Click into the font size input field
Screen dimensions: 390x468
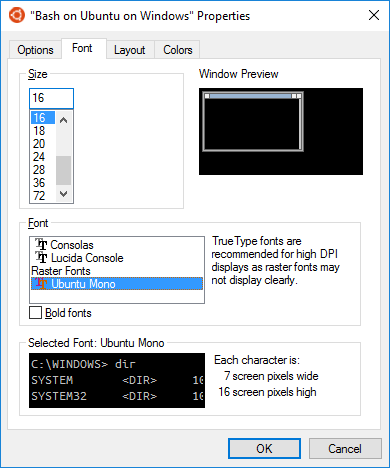coord(51,98)
